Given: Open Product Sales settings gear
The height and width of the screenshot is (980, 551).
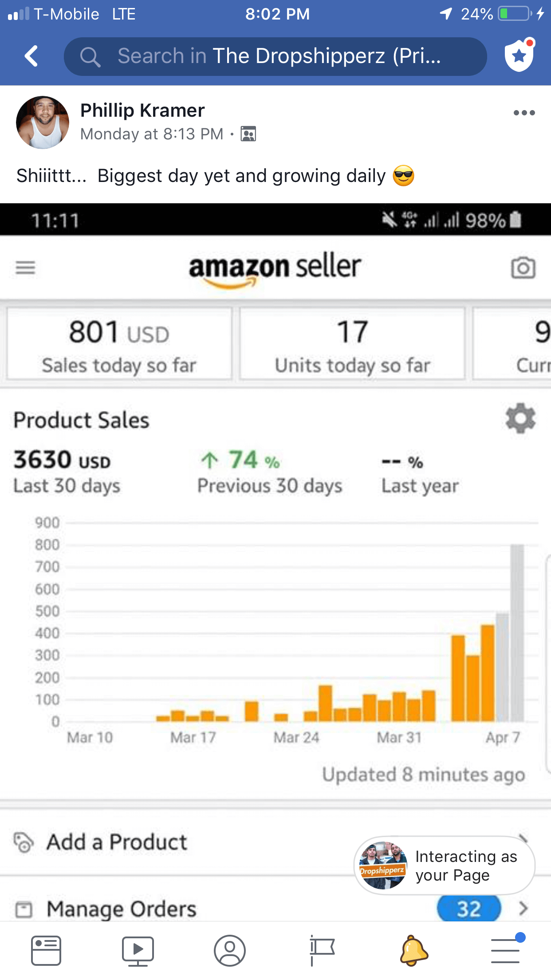Looking at the screenshot, I should tap(520, 418).
